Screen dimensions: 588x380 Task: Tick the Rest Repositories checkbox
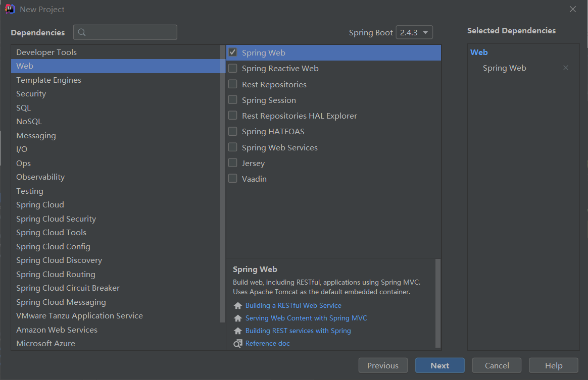click(x=233, y=84)
